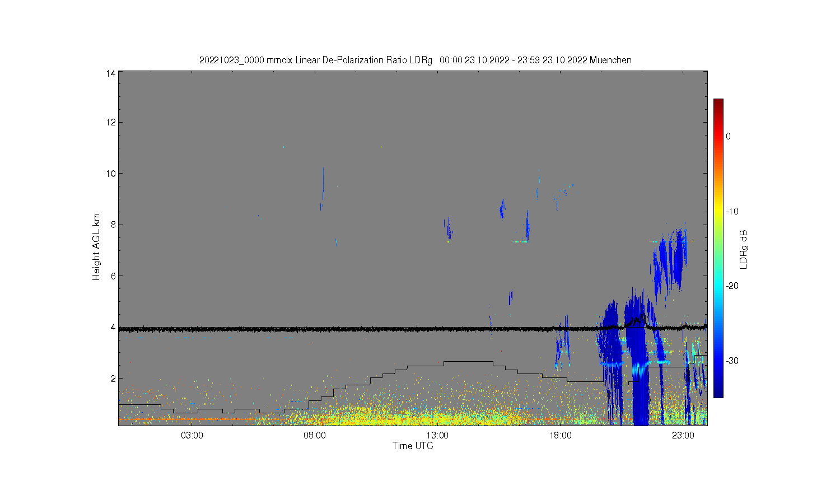Click the plot title text at top
The height and width of the screenshot is (504, 840).
(416, 60)
